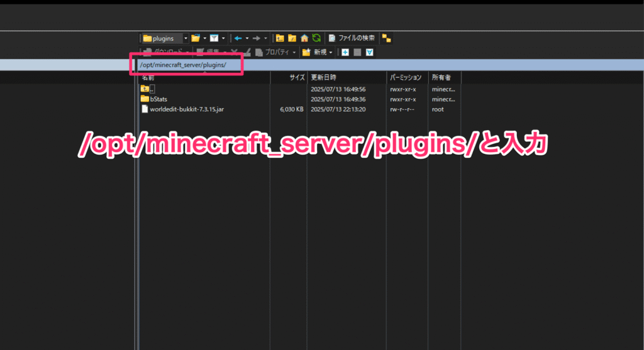The height and width of the screenshot is (350, 644).
Task: Click the Open directory folder icon
Action: (x=196, y=38)
